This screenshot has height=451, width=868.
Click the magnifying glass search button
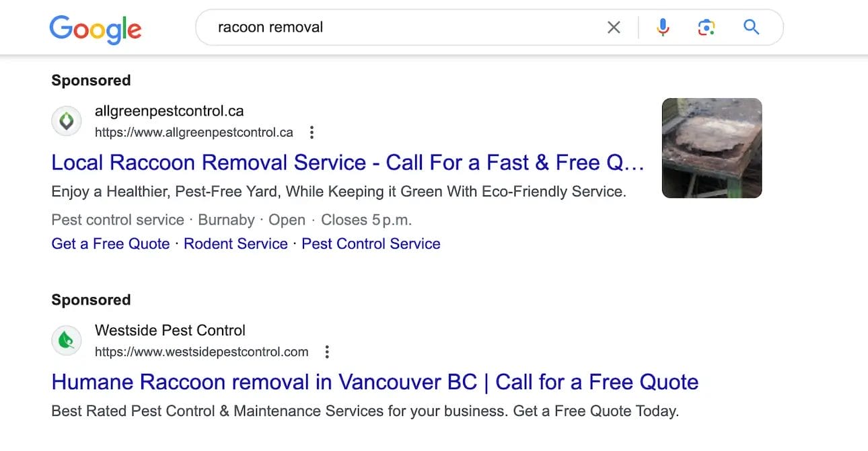tap(751, 28)
